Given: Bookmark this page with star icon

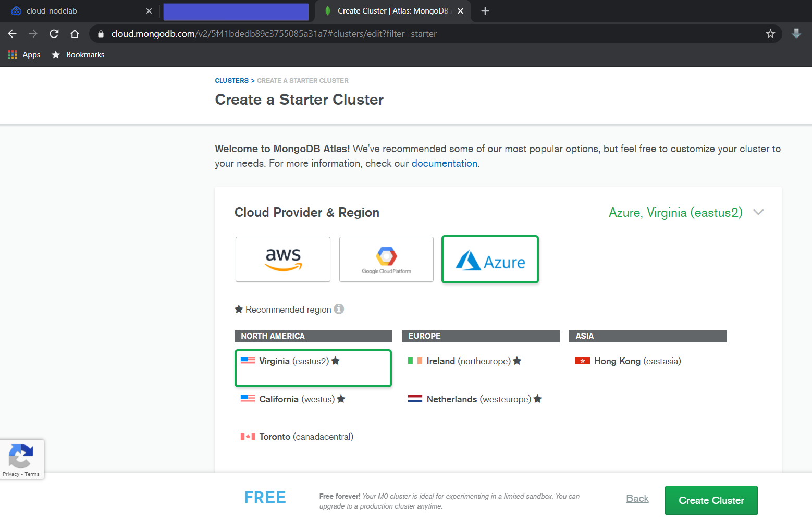Looking at the screenshot, I should tap(770, 34).
